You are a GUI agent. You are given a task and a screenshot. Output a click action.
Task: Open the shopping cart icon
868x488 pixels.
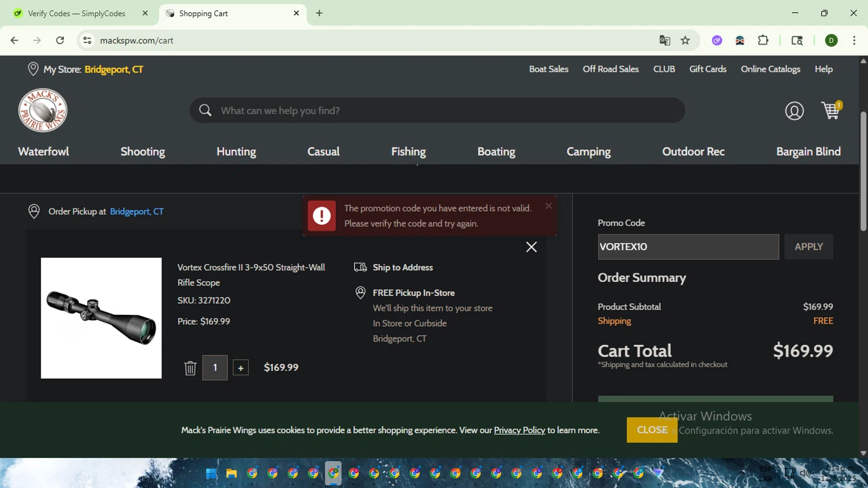pyautogui.click(x=832, y=110)
